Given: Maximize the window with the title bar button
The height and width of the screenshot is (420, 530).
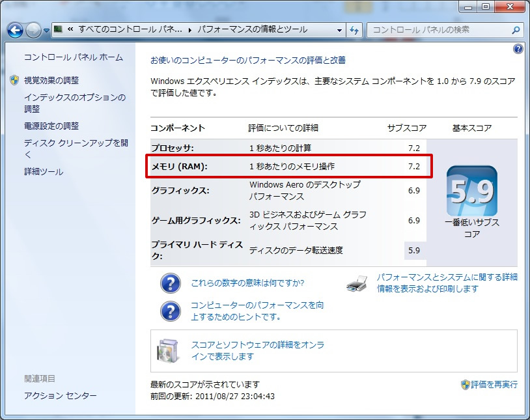Looking at the screenshot, I should click(x=485, y=7).
